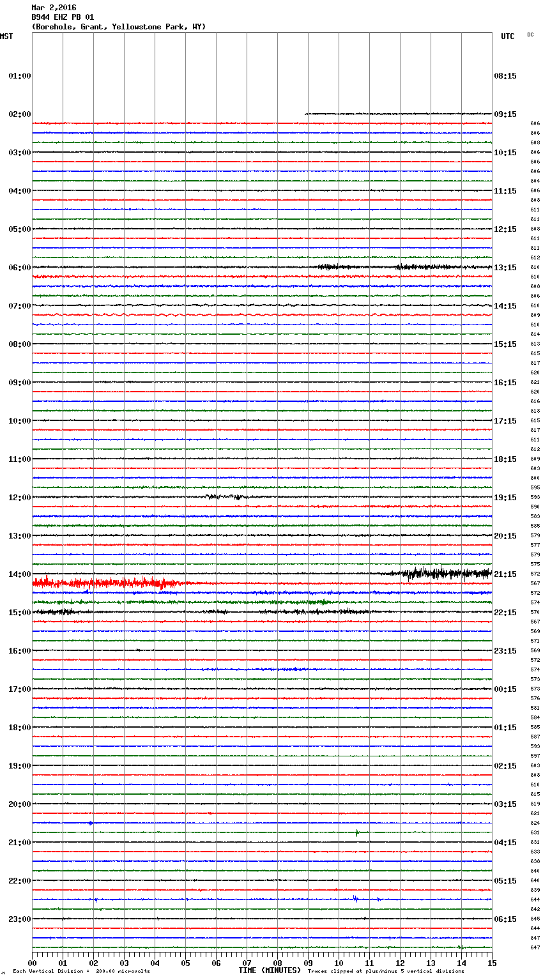Click the '06:15' UTC time label

pyautogui.click(x=505, y=919)
